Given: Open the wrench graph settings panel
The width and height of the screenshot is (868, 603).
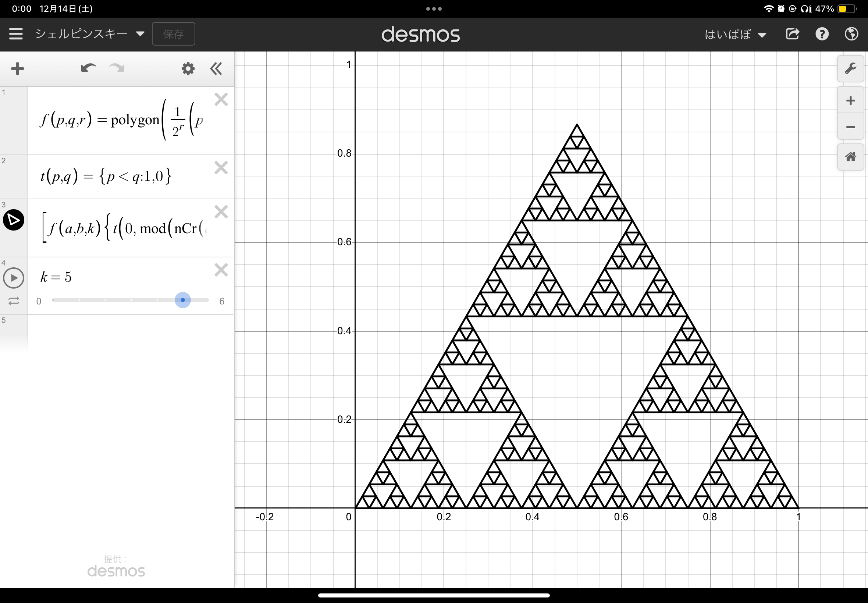Looking at the screenshot, I should (x=851, y=69).
